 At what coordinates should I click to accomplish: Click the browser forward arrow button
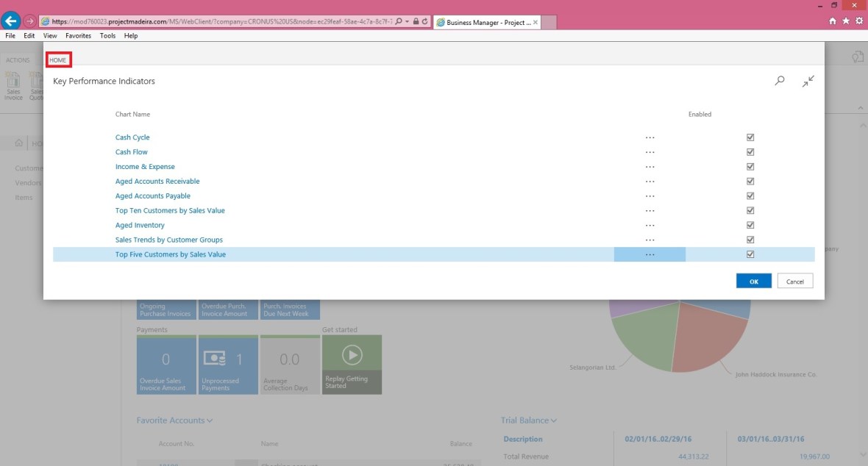[30, 21]
